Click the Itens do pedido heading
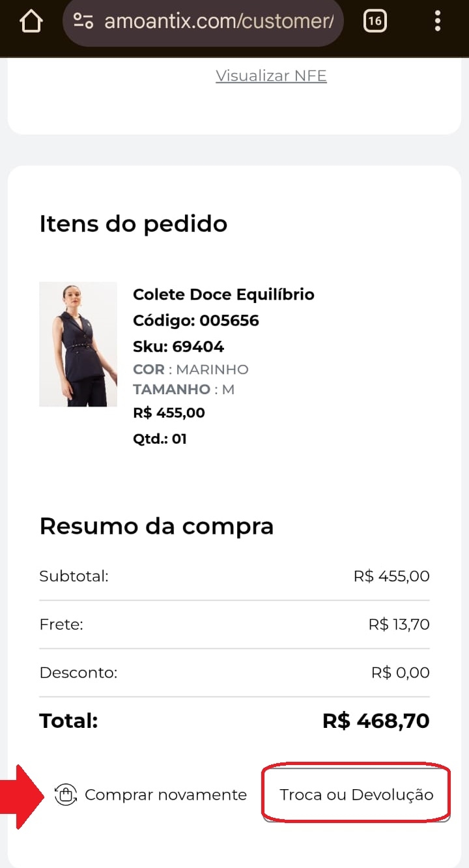The height and width of the screenshot is (868, 469). (133, 224)
